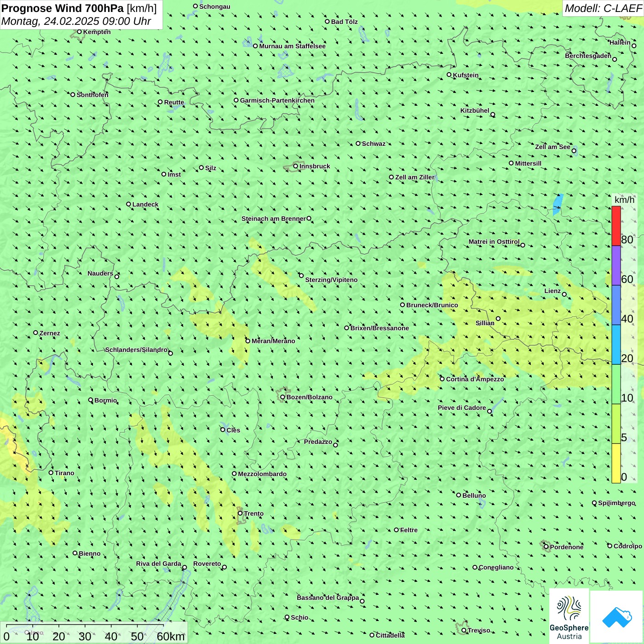This screenshot has width=644, height=644.
Task: Click the Schlanders/Silandro label
Action: click(137, 350)
